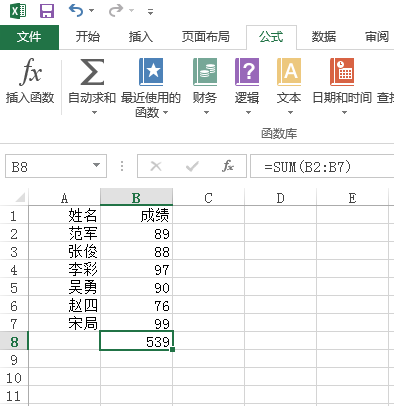Select column A header
This screenshot has width=394, height=406.
65,198
